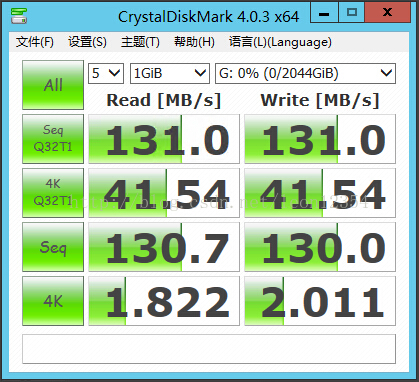The image size is (419, 382).
Task: Click the CrystalDiskMark app icon in title bar
Action: [19, 16]
